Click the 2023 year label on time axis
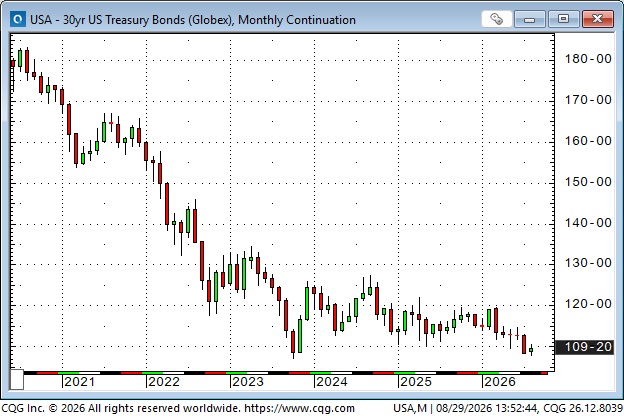Viewport: 624px width, 416px height. (248, 382)
